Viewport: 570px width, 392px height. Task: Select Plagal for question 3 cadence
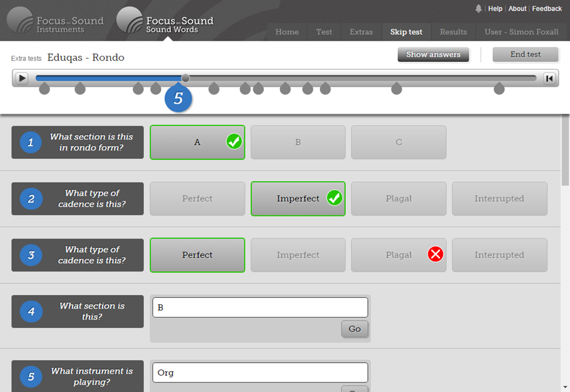[399, 255]
